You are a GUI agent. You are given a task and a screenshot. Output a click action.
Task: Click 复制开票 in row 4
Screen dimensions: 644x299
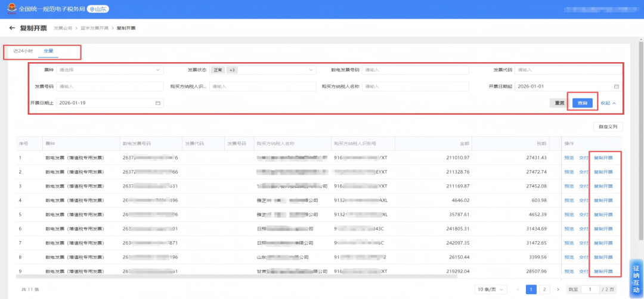603,201
